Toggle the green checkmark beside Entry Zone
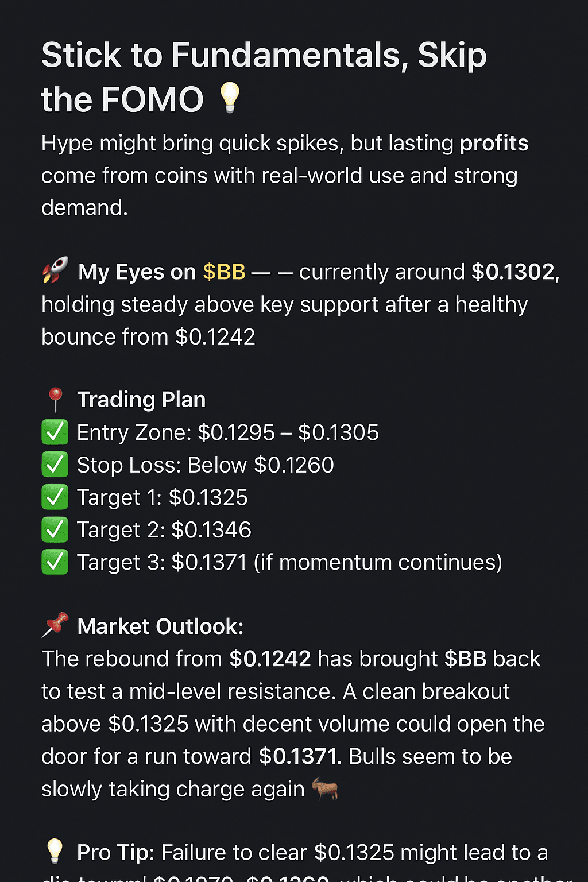588x882 pixels. coord(55,432)
